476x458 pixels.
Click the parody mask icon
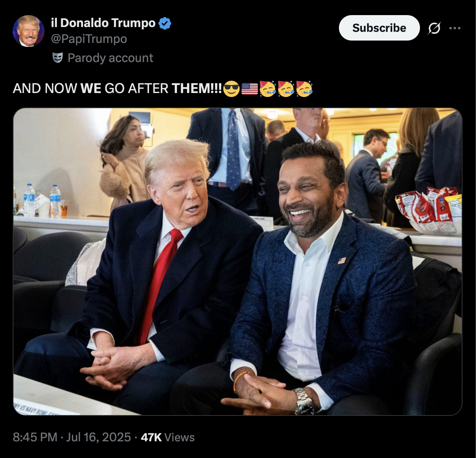[58, 58]
